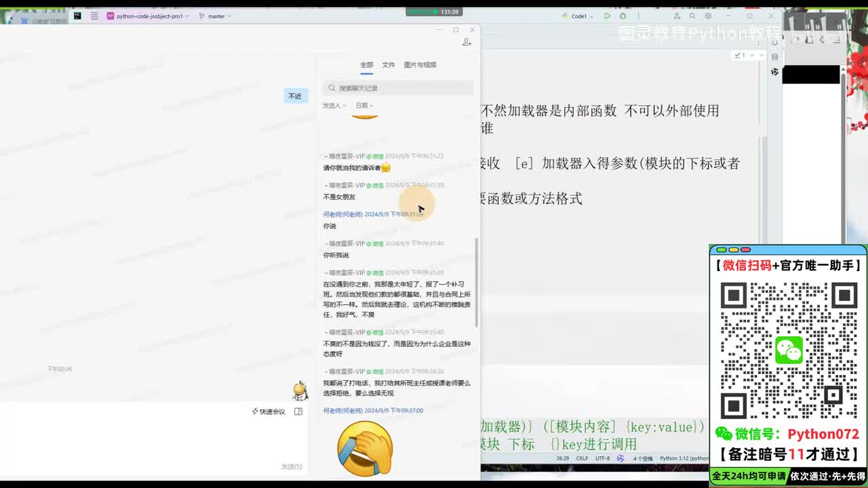Screen dimensions: 868x488
Task: Click the WeChat ID text Python072
Action: 823,434
